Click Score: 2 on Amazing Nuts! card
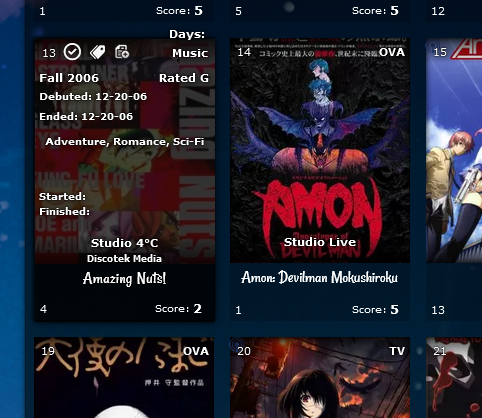Viewport: 482px width, 418px height. [x=178, y=309]
